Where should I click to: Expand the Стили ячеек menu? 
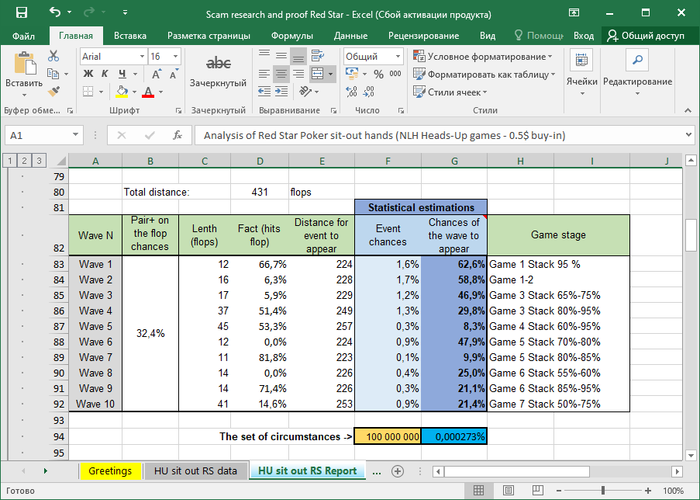point(450,92)
